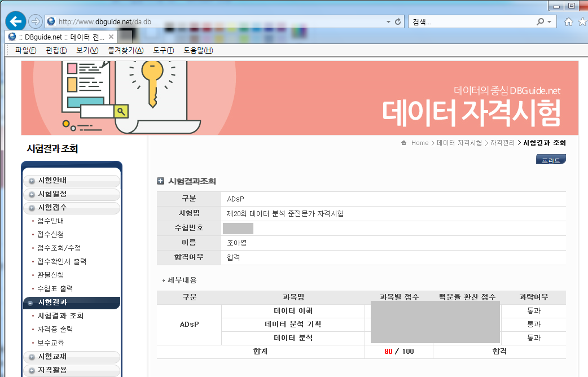Viewport: 588px width, 377px height.
Task: Click the magnifier icon in the search box
Action: (541, 22)
